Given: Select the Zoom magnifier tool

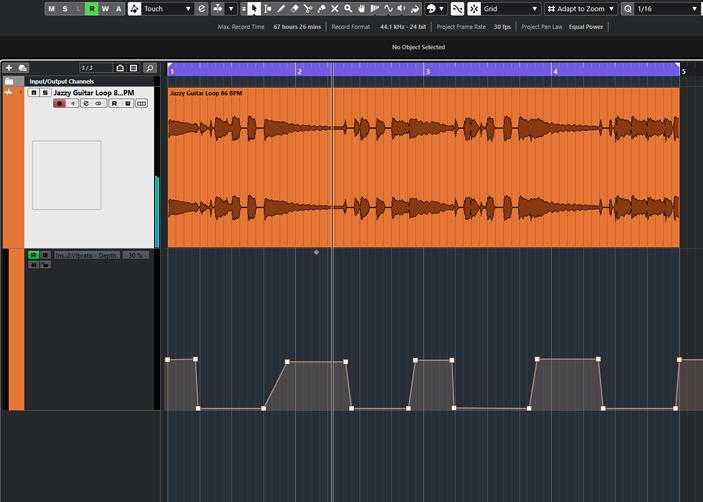Looking at the screenshot, I should point(348,9).
